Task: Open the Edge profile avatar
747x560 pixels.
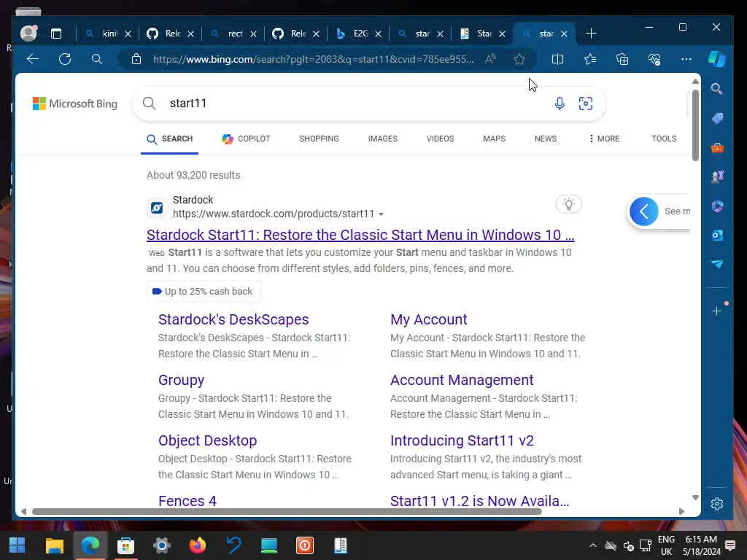Action: tap(28, 34)
